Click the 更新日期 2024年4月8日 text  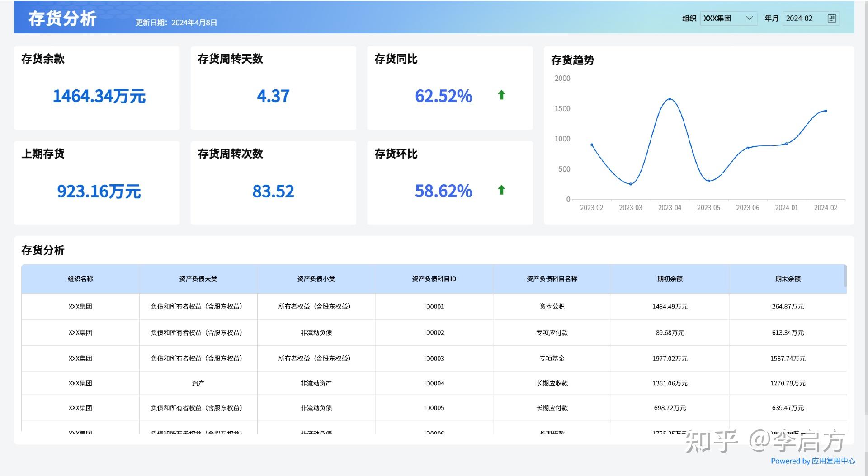click(176, 22)
